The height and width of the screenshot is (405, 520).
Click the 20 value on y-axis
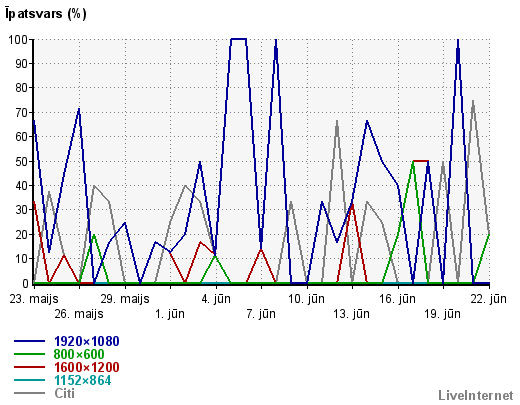click(22, 235)
